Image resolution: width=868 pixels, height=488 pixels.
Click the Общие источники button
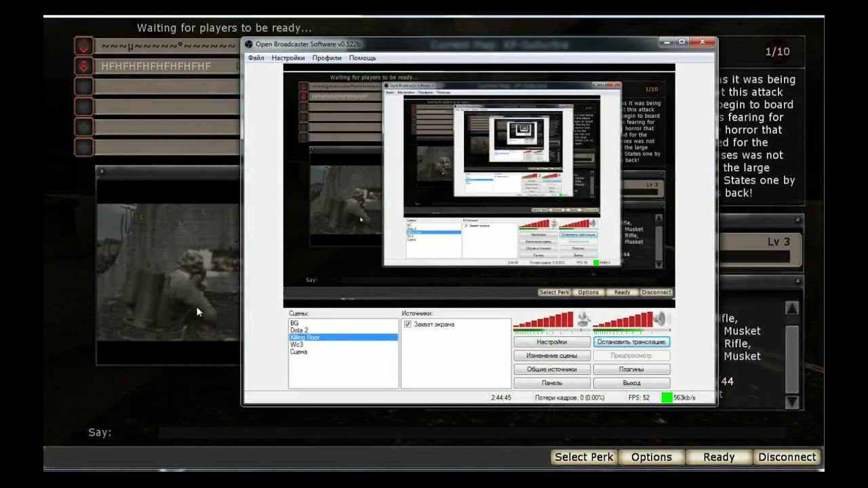coord(552,369)
